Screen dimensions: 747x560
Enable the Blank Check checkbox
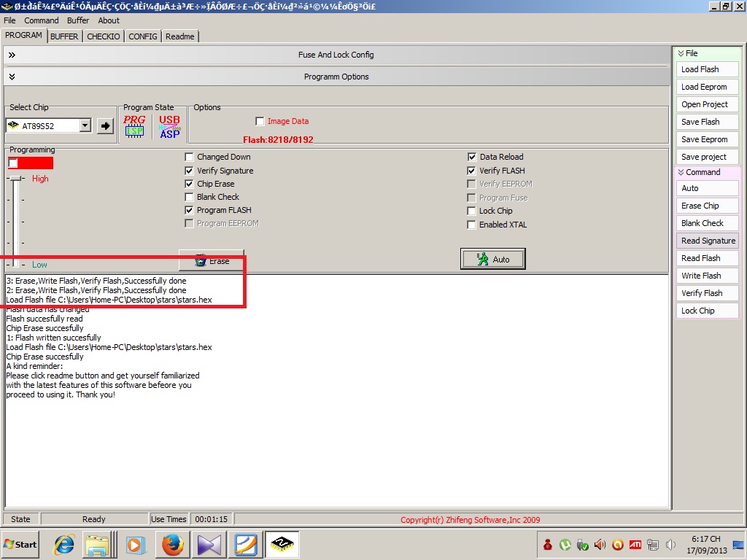189,197
